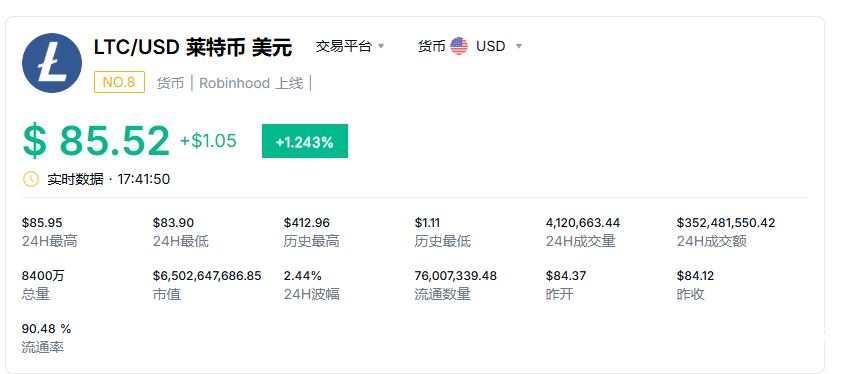The width and height of the screenshot is (841, 374).
Task: Click the 历史最高 label
Action: (x=312, y=241)
